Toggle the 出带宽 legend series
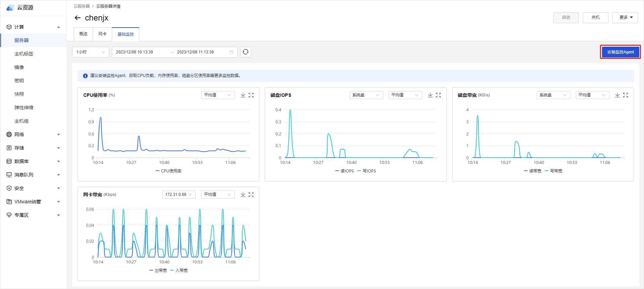The height and width of the screenshot is (289, 644). pos(158,271)
